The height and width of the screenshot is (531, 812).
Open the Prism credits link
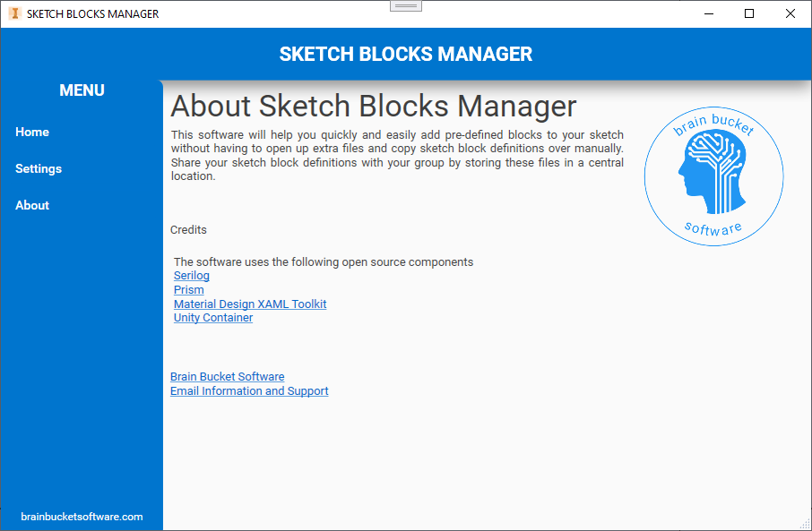(x=189, y=290)
